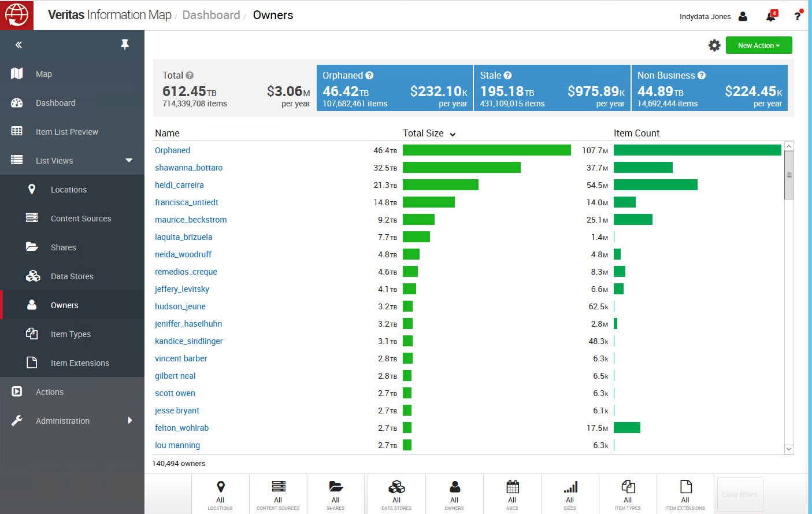Click the heidi_carreira item count bar
Image resolution: width=812 pixels, height=514 pixels.
pyautogui.click(x=655, y=185)
